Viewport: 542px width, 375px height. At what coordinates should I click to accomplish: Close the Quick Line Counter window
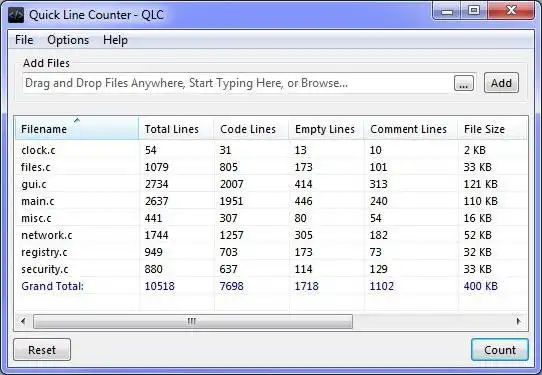(511, 11)
